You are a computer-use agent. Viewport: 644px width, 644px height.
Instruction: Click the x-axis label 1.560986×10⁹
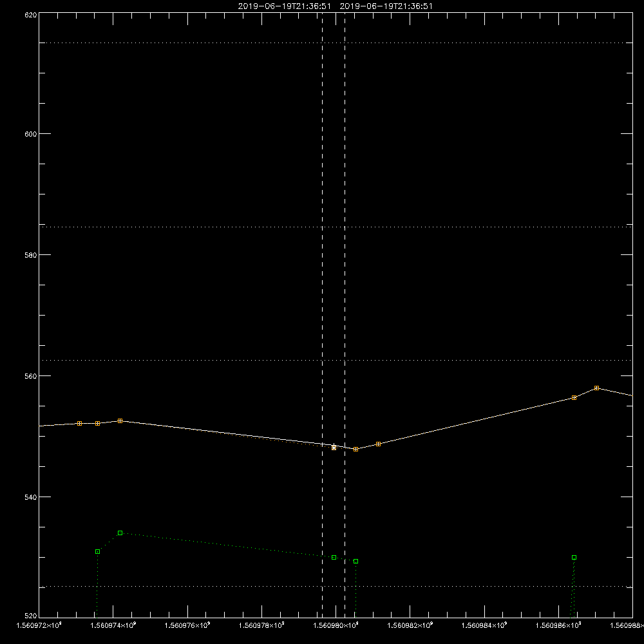pos(558,625)
